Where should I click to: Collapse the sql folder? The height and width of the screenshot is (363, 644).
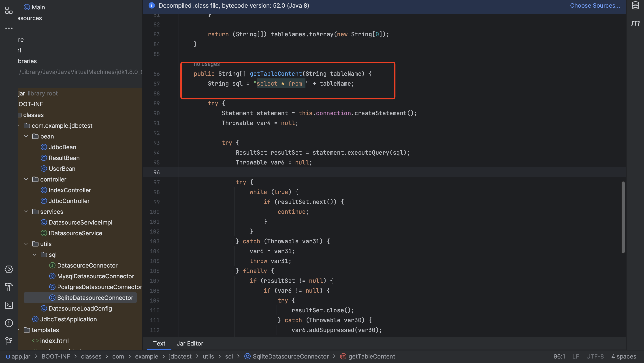[x=34, y=255]
